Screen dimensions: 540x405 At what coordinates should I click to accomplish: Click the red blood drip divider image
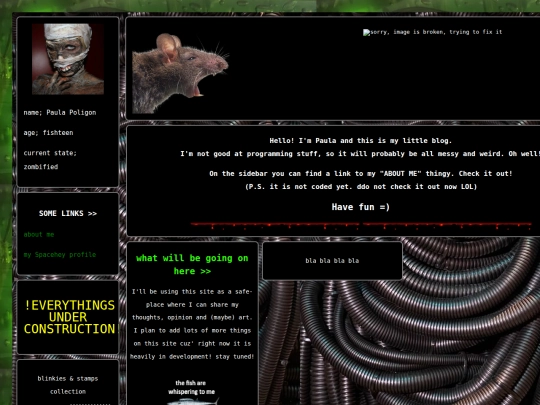(361, 226)
